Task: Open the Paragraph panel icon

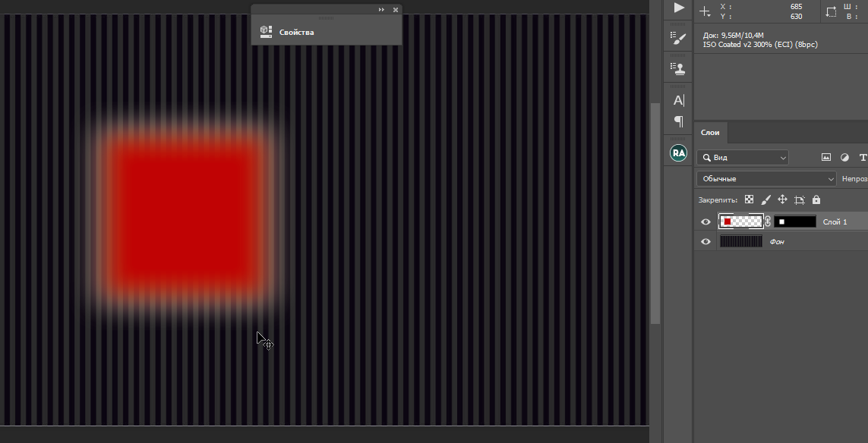Action: click(679, 121)
